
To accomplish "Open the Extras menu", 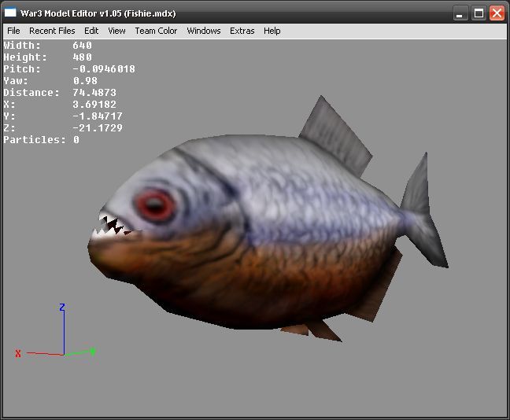I will point(242,31).
